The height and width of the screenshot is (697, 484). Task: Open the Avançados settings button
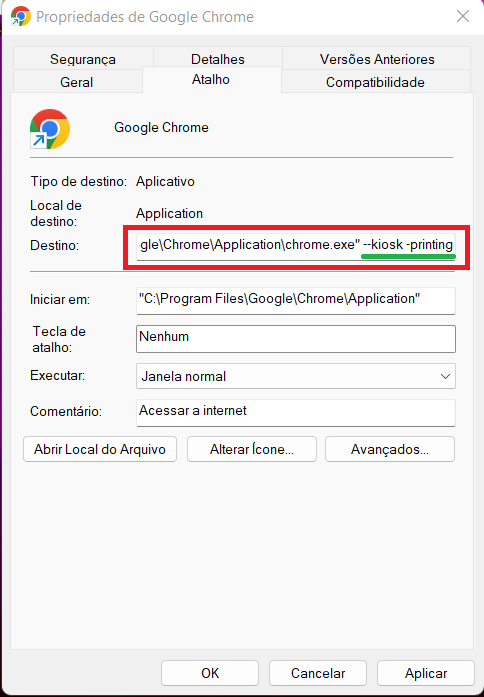pos(390,449)
